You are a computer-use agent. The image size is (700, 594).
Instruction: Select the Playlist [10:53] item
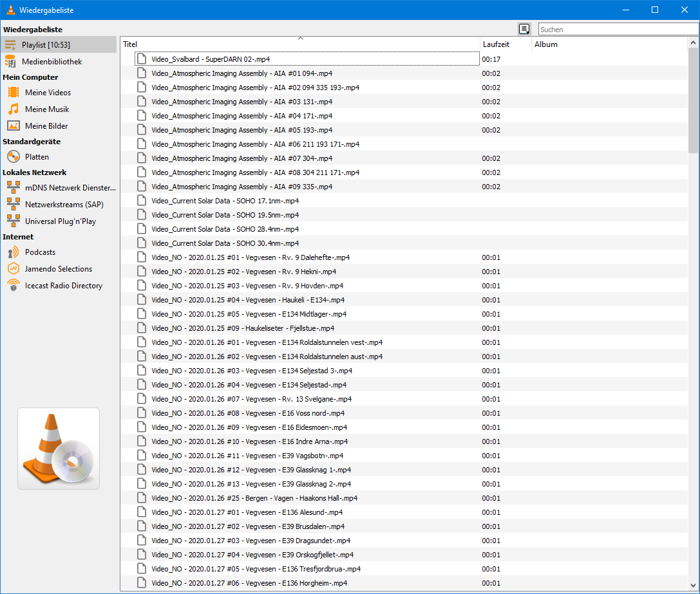coord(46,45)
